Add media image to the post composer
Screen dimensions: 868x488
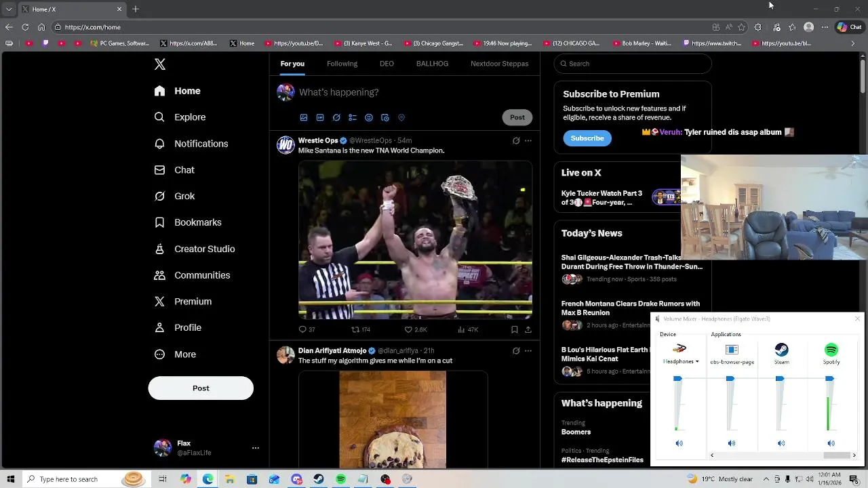tap(304, 117)
